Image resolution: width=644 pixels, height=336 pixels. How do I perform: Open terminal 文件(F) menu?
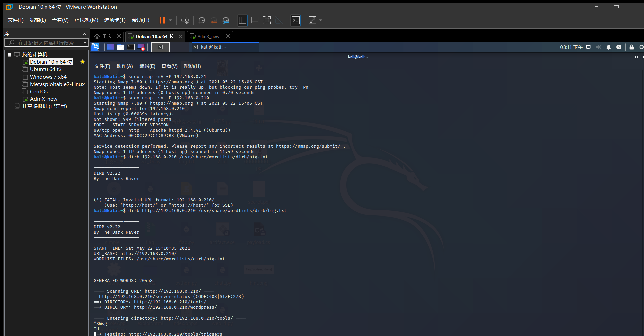click(x=102, y=66)
